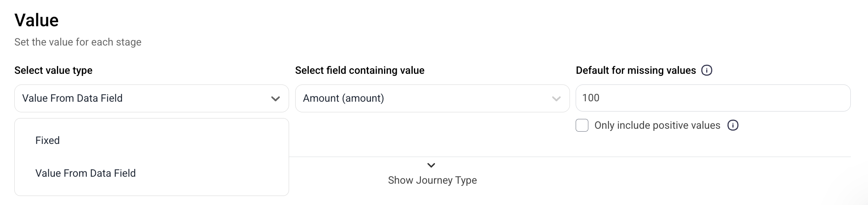Enable Only include positive values checkbox

[582, 125]
